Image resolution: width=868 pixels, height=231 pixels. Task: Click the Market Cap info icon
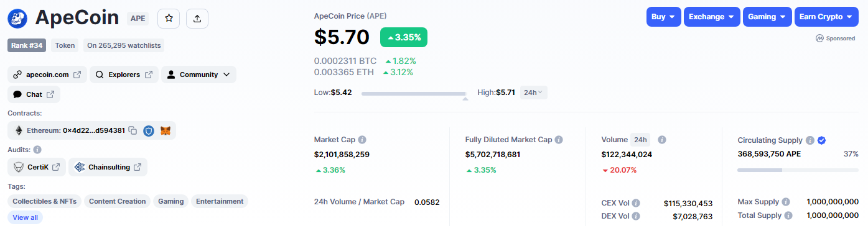coord(362,140)
